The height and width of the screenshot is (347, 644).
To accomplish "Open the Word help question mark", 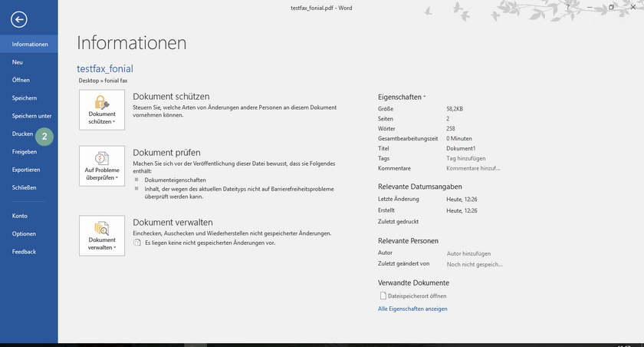I will pos(567,7).
